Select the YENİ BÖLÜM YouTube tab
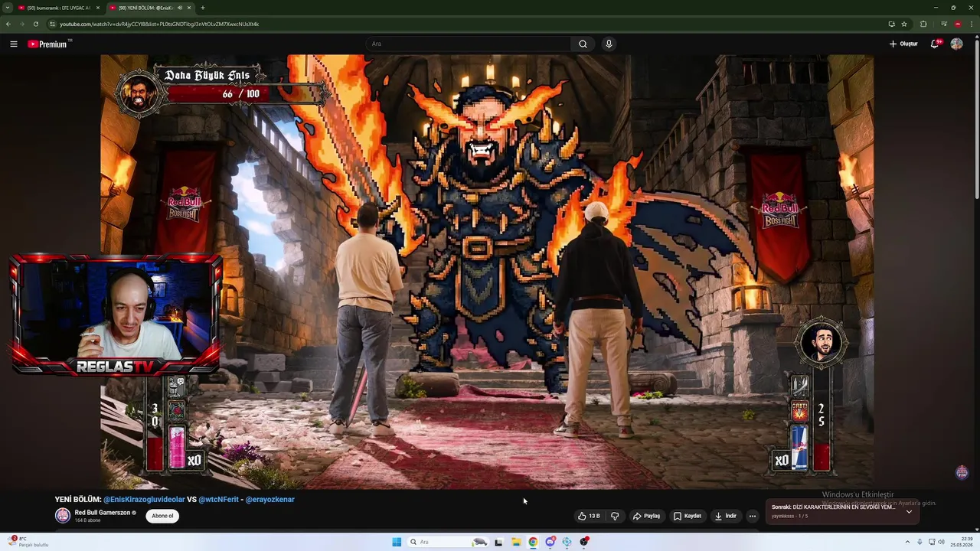 click(x=145, y=8)
